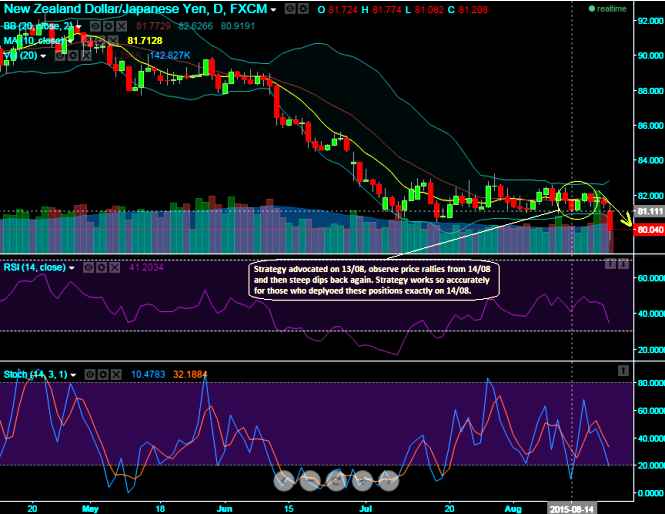The height and width of the screenshot is (514, 665).
Task: Select the volume value 142.827K
Action: tap(170, 56)
